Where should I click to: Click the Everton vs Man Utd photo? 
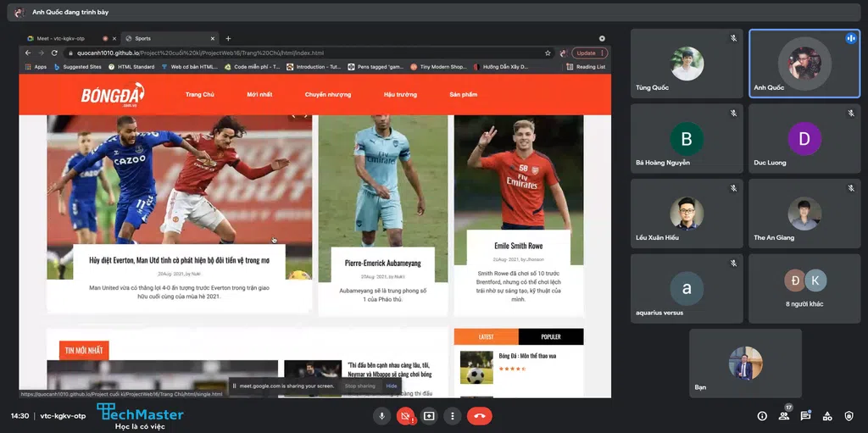pyautogui.click(x=180, y=180)
